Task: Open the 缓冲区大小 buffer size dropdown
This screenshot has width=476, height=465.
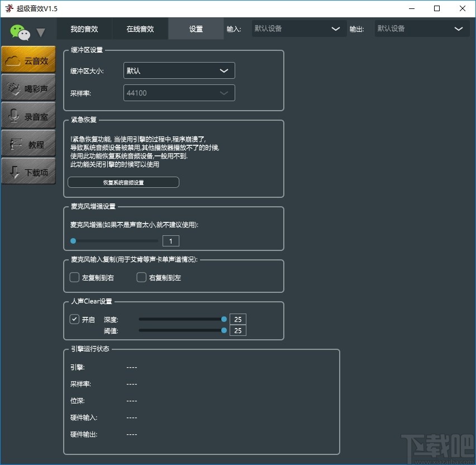Action: tap(179, 70)
